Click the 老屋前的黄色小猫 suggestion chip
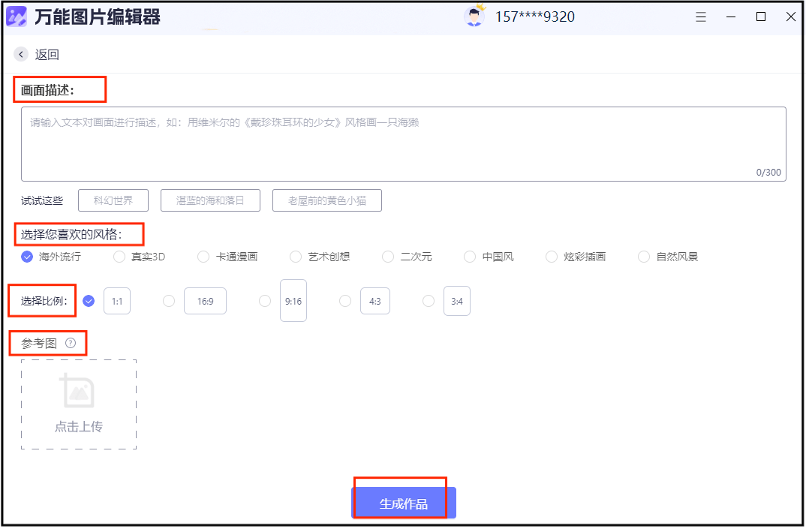The width and height of the screenshot is (806, 532). (326, 200)
